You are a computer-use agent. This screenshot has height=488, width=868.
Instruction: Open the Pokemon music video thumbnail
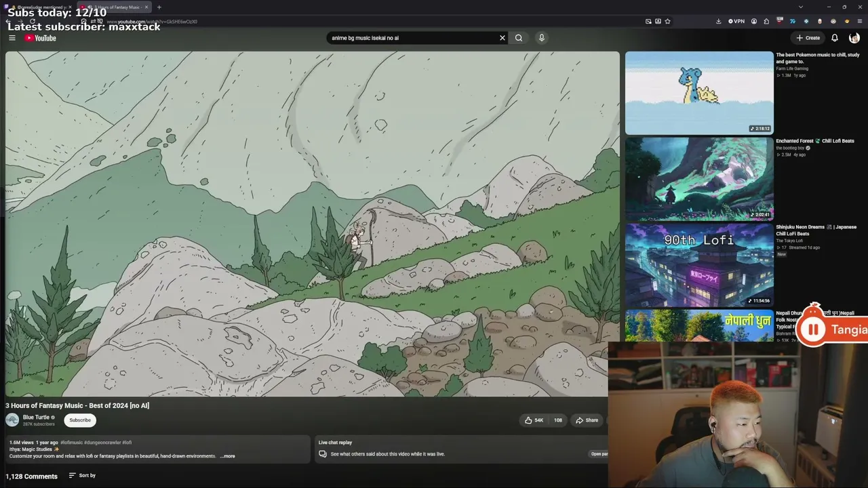pos(699,93)
